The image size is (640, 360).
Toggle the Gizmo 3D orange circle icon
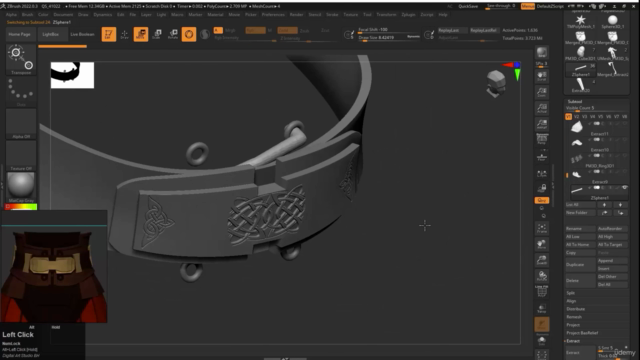click(189, 34)
